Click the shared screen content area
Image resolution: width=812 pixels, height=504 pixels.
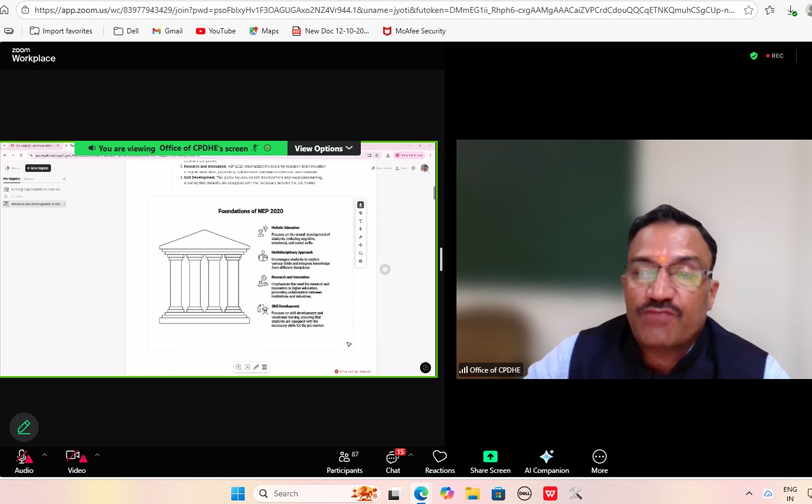pyautogui.click(x=219, y=259)
